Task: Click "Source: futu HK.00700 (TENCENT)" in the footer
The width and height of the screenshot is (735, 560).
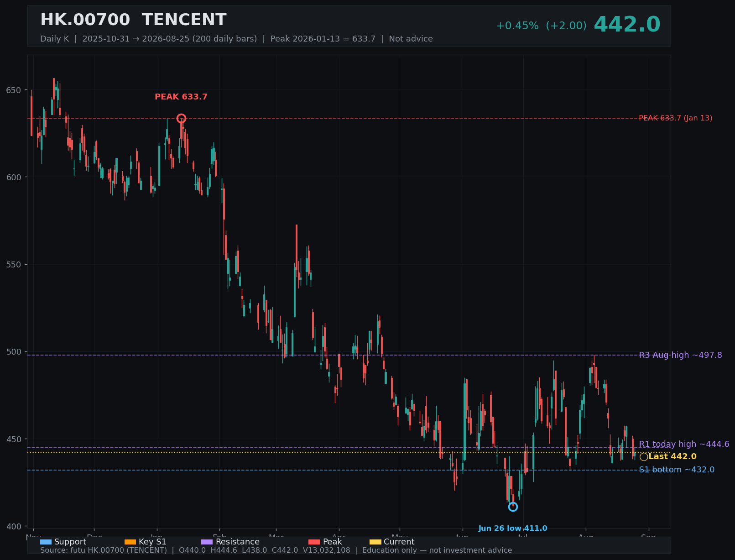Action: pos(104,550)
